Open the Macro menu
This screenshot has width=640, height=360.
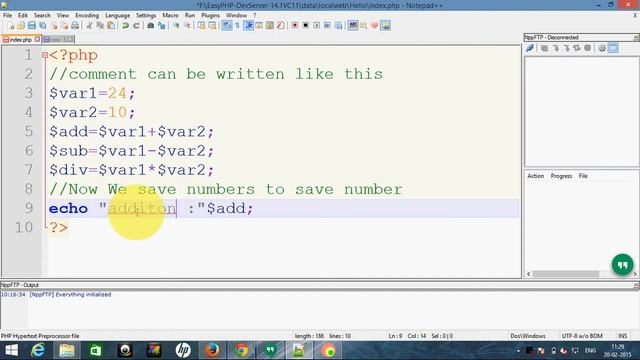pyautogui.click(x=170, y=15)
